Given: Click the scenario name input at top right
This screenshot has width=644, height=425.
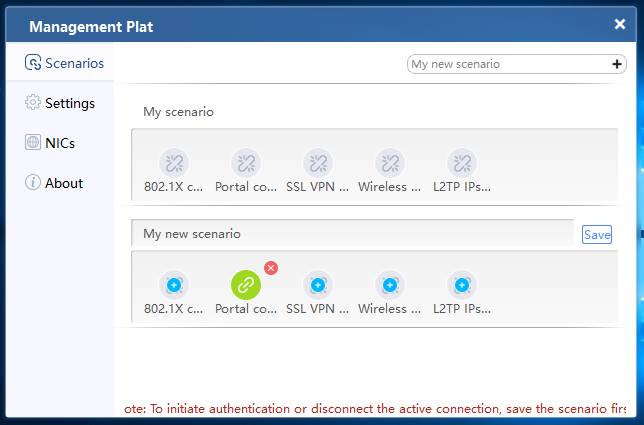Looking at the screenshot, I should pyautogui.click(x=509, y=64).
